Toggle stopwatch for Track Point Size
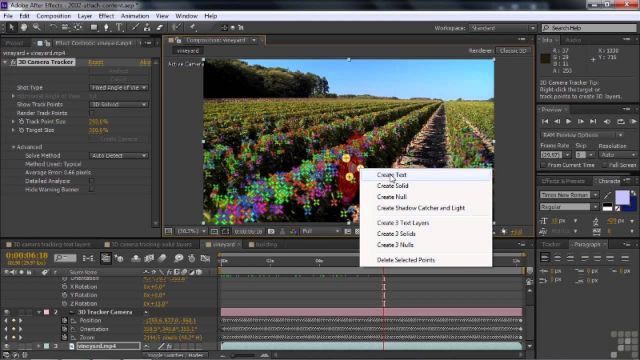The height and width of the screenshot is (360, 640). [21, 122]
